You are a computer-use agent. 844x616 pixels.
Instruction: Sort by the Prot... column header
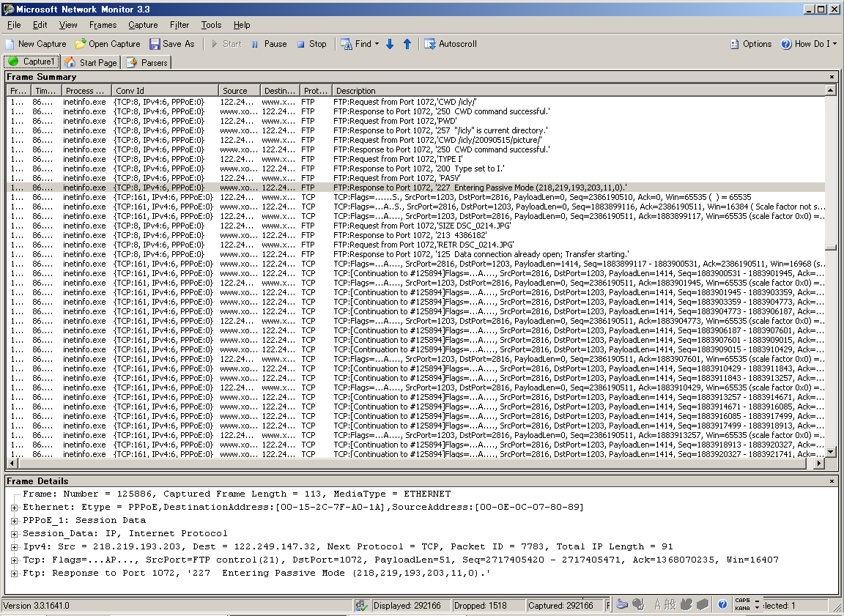[316, 90]
